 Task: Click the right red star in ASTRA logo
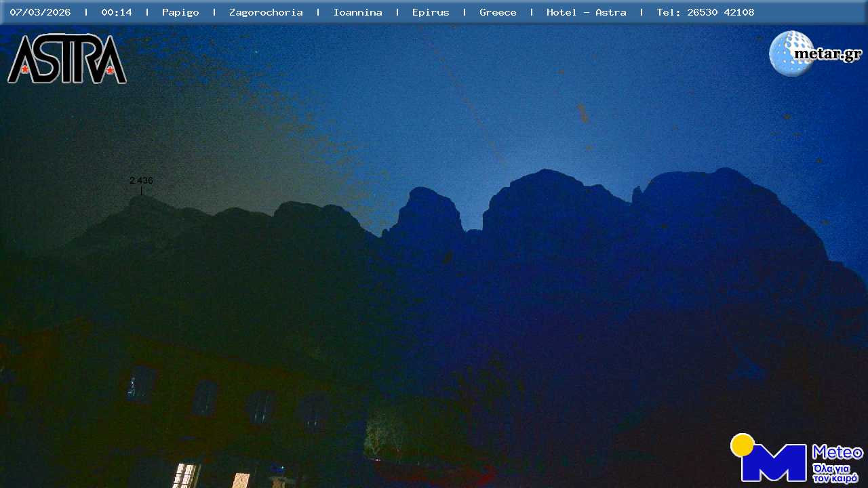pos(110,70)
